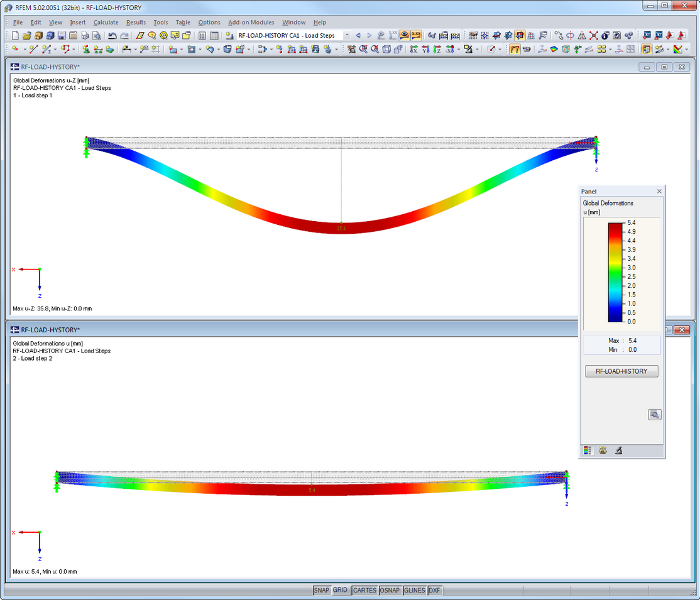Toggle GLINES in the status bar
Screen dimensions: 700x600
point(414,590)
